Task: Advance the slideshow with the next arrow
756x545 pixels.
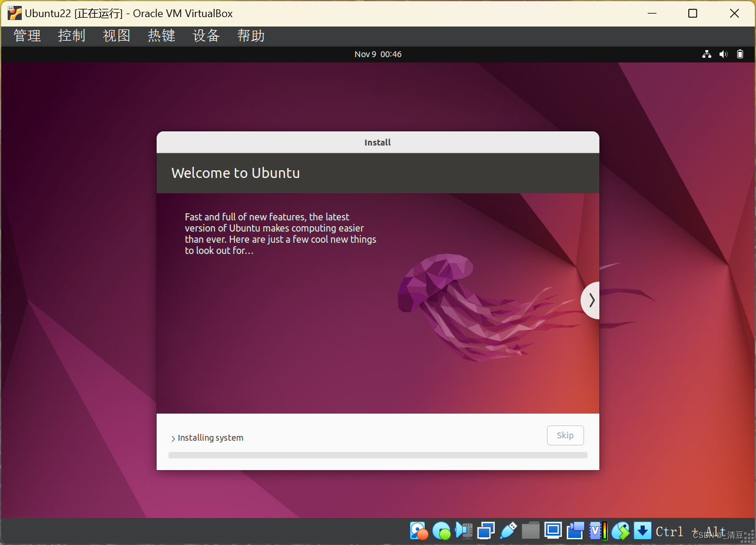Action: point(591,300)
